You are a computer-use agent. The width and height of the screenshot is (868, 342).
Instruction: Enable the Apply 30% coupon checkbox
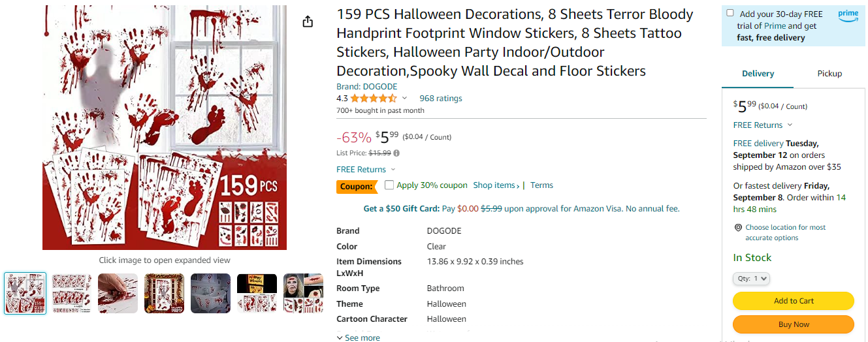tap(389, 185)
